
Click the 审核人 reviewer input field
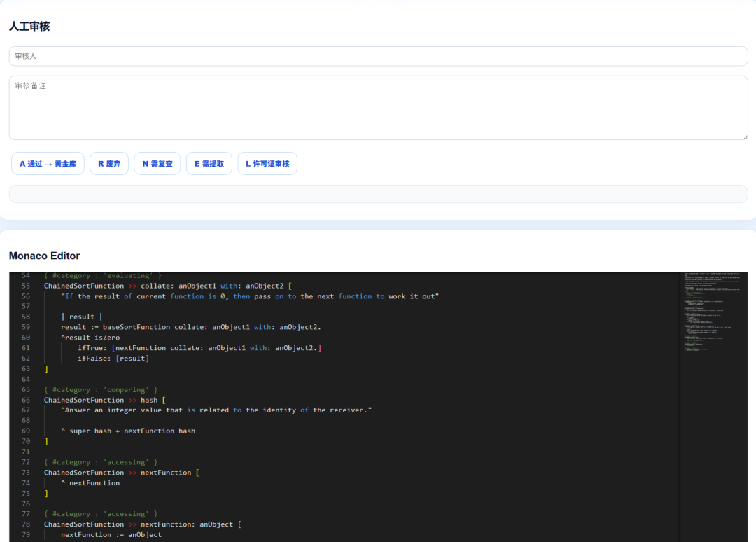(378, 56)
